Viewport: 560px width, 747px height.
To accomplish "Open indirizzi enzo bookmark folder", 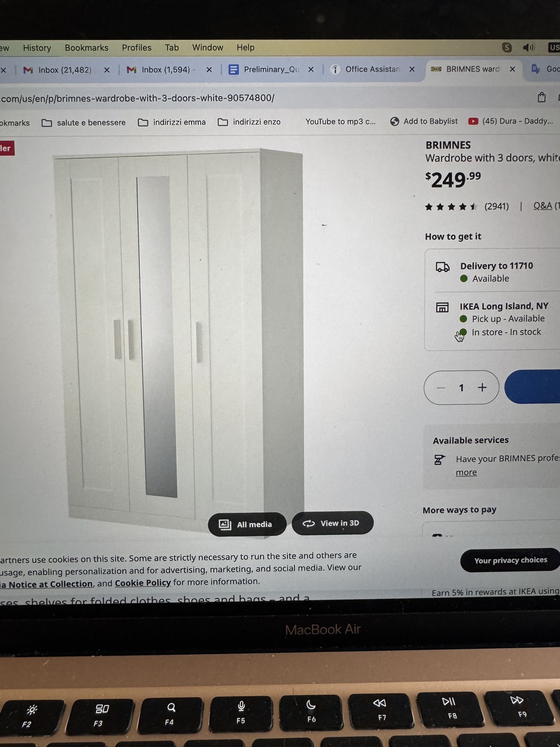I will click(x=249, y=122).
